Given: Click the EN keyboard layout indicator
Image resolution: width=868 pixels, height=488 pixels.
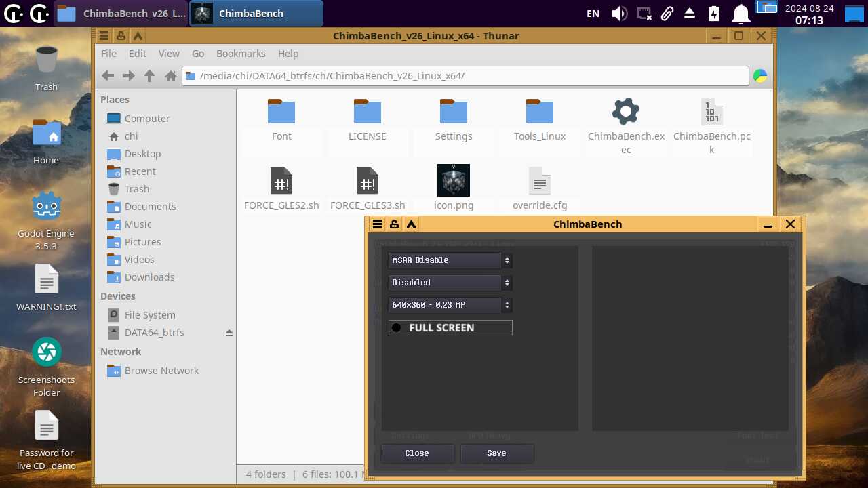Looking at the screenshot, I should [x=593, y=14].
